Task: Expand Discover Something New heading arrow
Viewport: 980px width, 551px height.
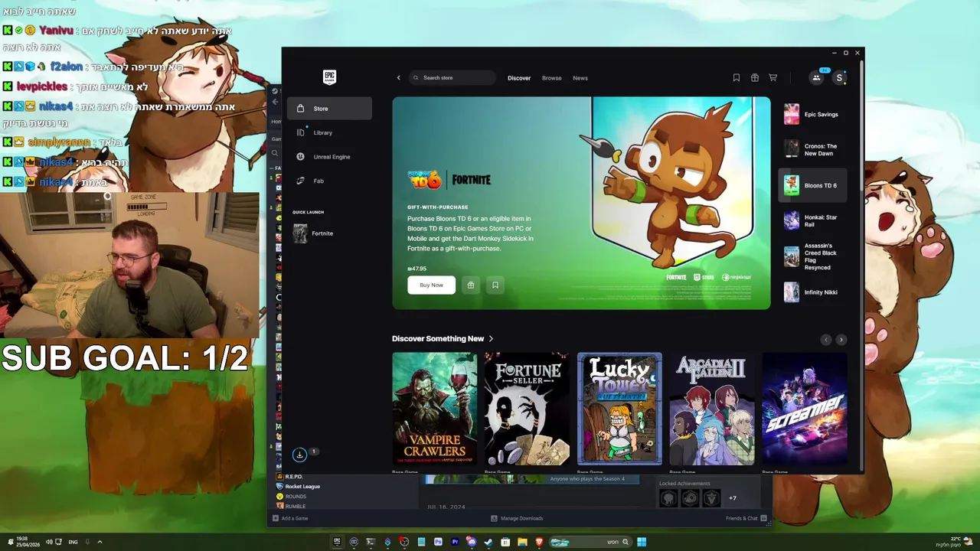Action: [x=491, y=339]
